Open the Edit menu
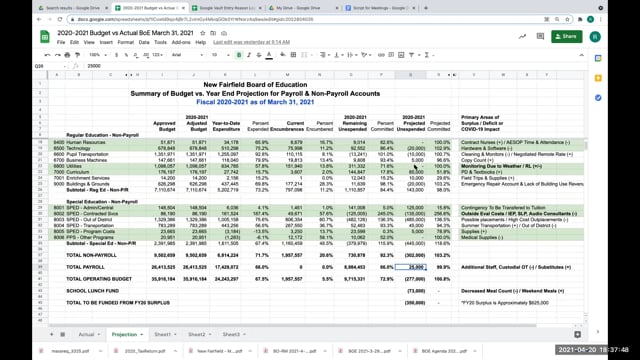 [x=74, y=42]
